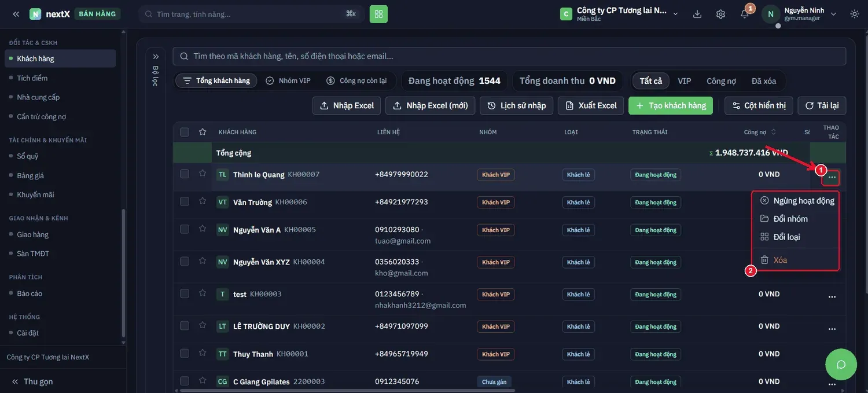Star the Thuy Thanh customer row

[203, 353]
